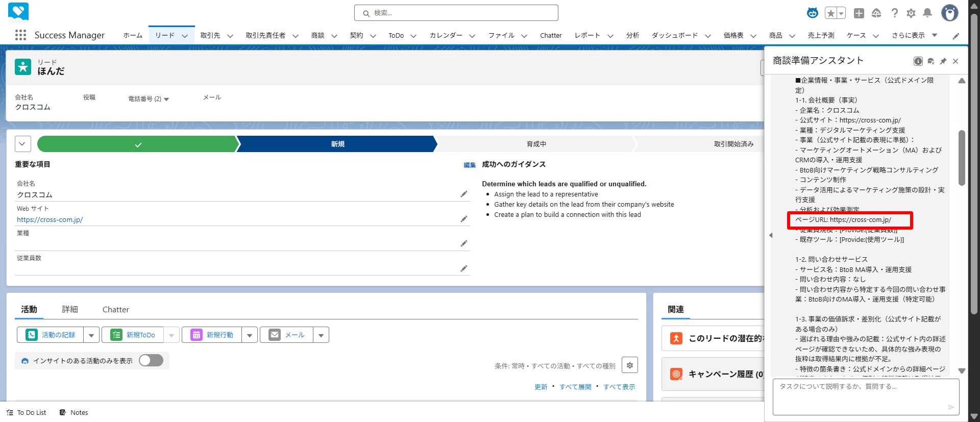Open the user profile avatar
This screenshot has height=422, width=980.
coord(949,13)
